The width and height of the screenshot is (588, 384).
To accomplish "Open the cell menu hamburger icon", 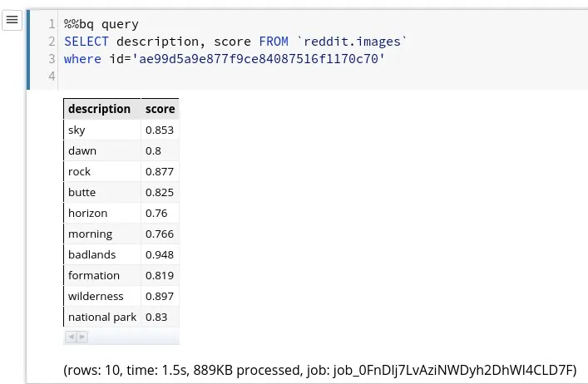I will pyautogui.click(x=12, y=20).
